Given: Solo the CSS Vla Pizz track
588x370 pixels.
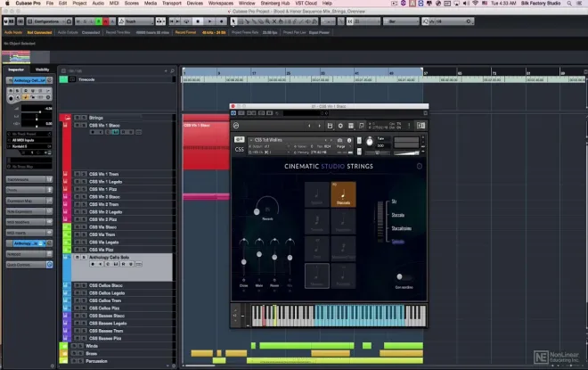Looking at the screenshot, I should (84, 250).
